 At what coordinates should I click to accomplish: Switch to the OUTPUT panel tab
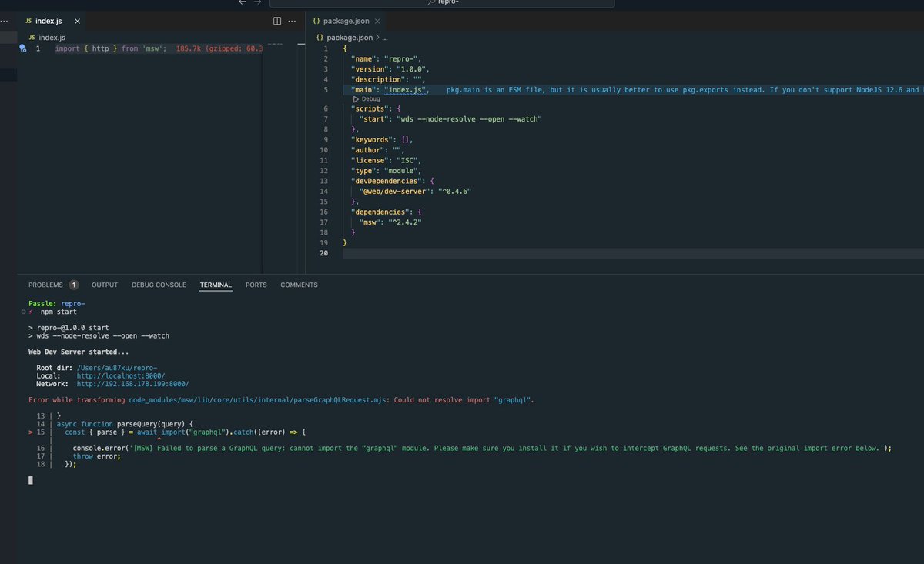point(105,285)
